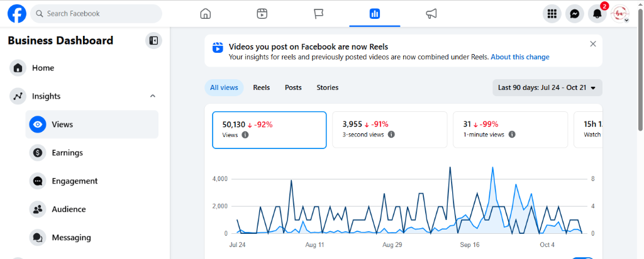
Task: Dismiss the Reels notice banner
Action: tap(592, 44)
